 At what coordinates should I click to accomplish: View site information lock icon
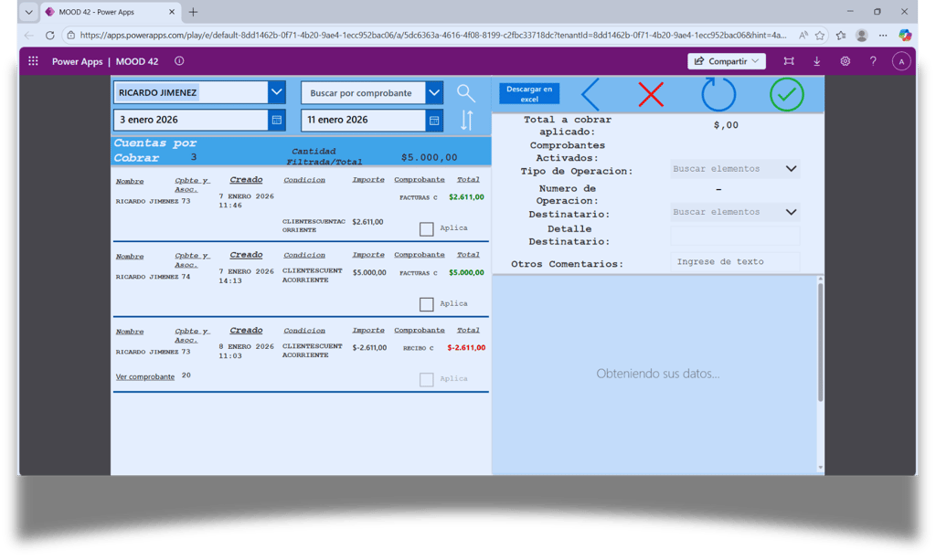point(71,36)
